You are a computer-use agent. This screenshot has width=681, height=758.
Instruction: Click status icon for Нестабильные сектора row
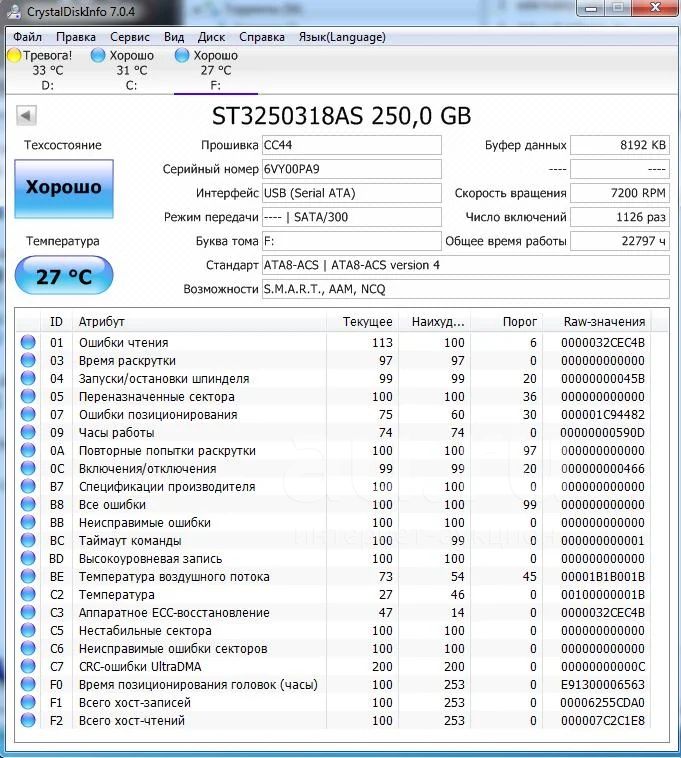[x=28, y=630]
